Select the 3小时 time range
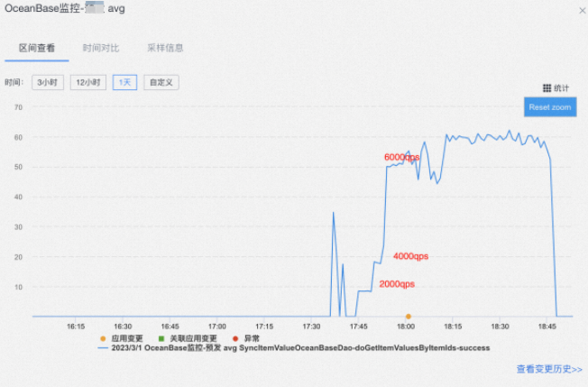 [48, 82]
